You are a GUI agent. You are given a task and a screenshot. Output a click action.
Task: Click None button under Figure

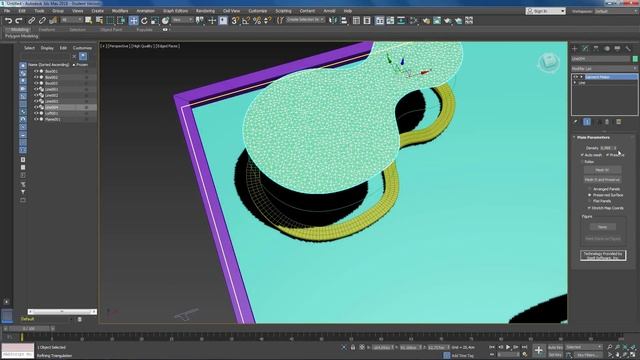(602, 227)
